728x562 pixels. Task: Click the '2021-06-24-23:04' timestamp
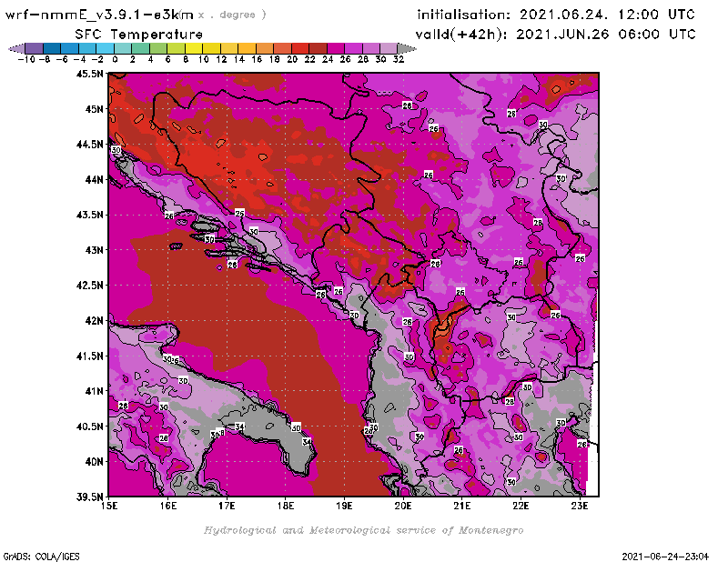pyautogui.click(x=665, y=556)
